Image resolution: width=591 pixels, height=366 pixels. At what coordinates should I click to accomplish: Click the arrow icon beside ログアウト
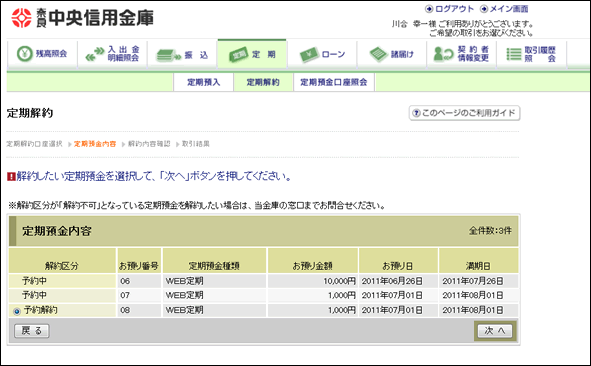point(429,9)
